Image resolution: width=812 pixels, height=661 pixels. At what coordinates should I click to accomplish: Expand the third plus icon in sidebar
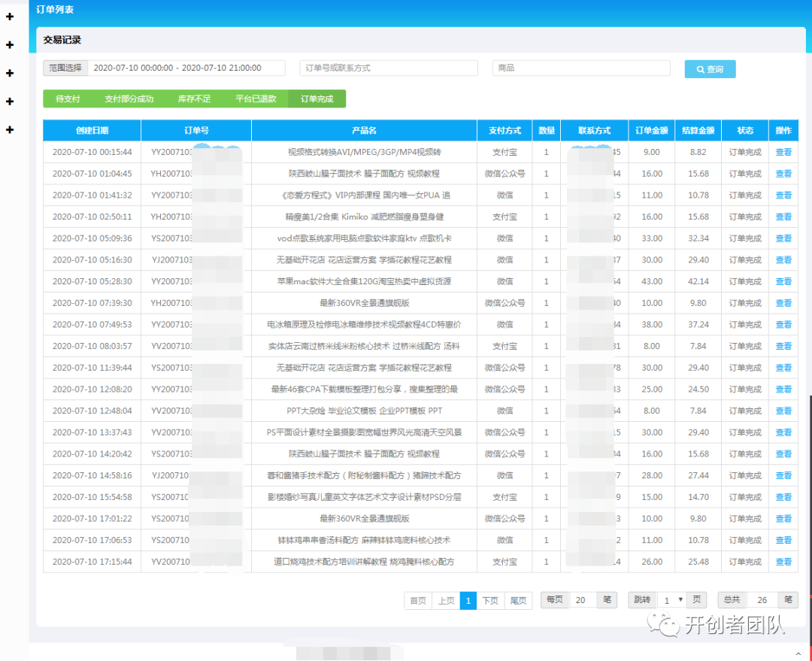pyautogui.click(x=10, y=73)
